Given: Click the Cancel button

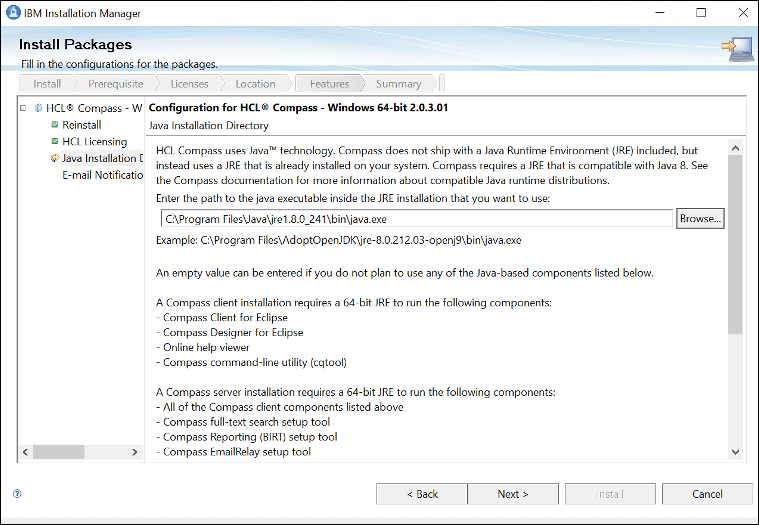Looking at the screenshot, I should coord(707,494).
